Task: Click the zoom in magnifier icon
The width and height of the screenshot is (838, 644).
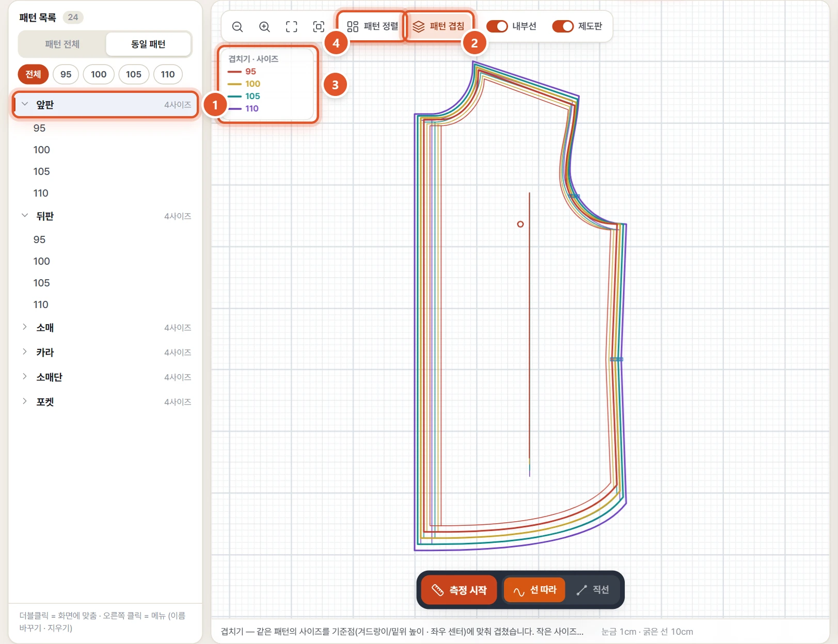Action: click(264, 27)
